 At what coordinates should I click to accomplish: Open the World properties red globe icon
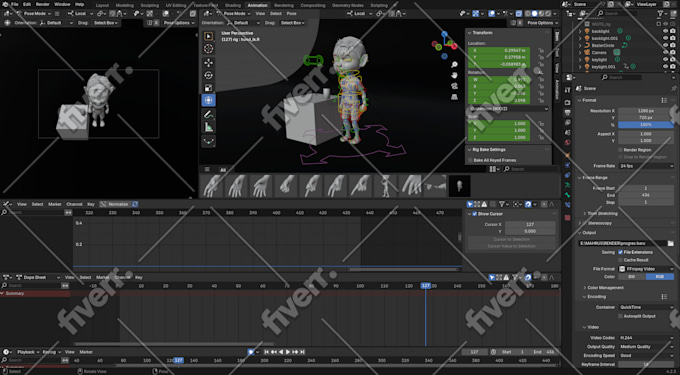567,142
